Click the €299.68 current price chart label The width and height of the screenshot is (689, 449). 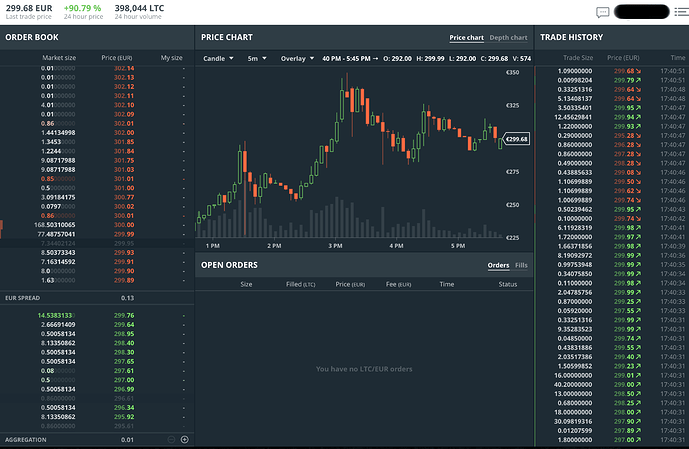tap(517, 139)
